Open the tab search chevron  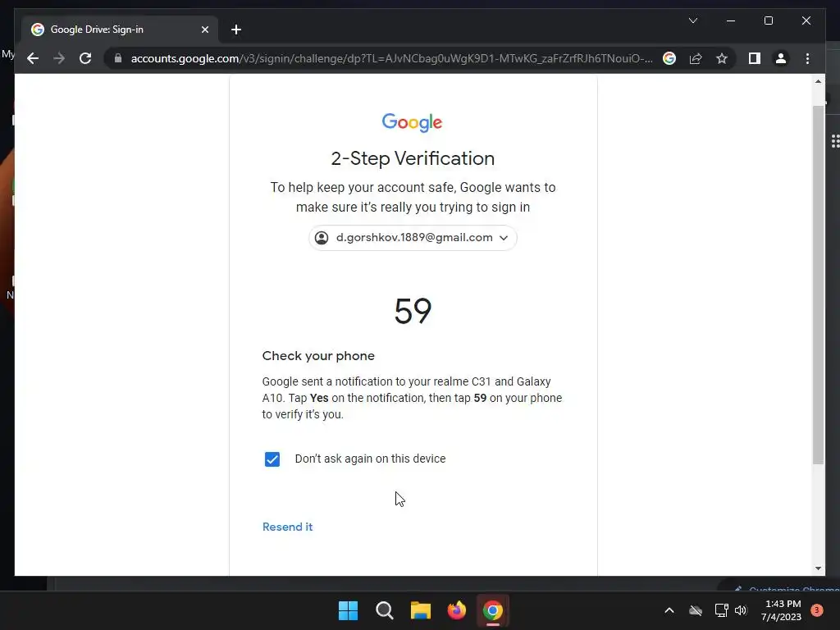click(692, 21)
